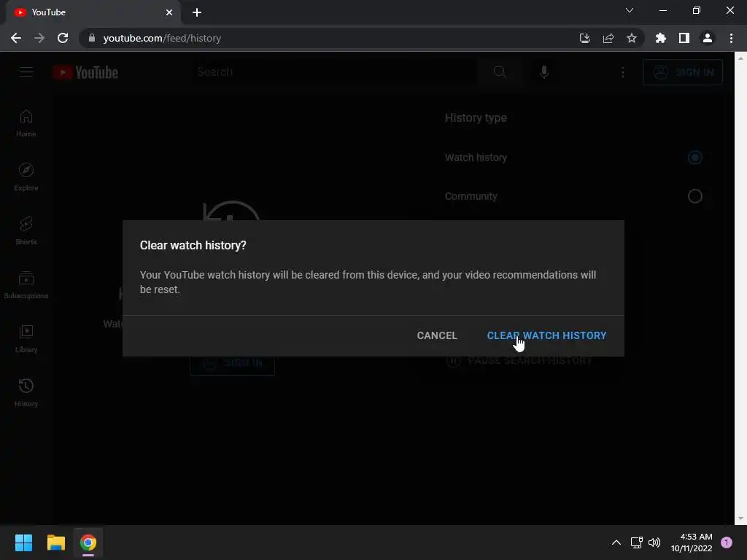Go back using the browser back arrow

coord(16,38)
